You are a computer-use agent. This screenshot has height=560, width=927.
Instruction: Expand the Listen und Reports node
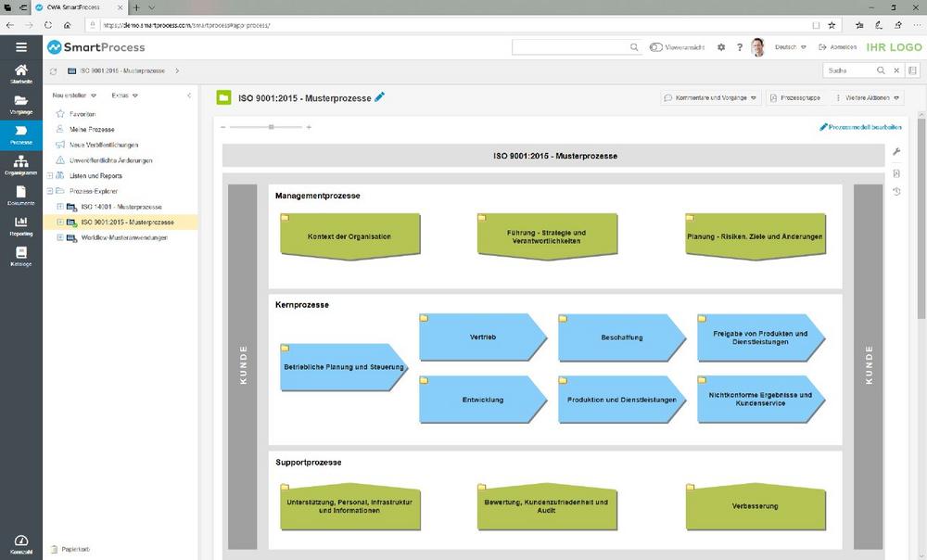point(49,175)
